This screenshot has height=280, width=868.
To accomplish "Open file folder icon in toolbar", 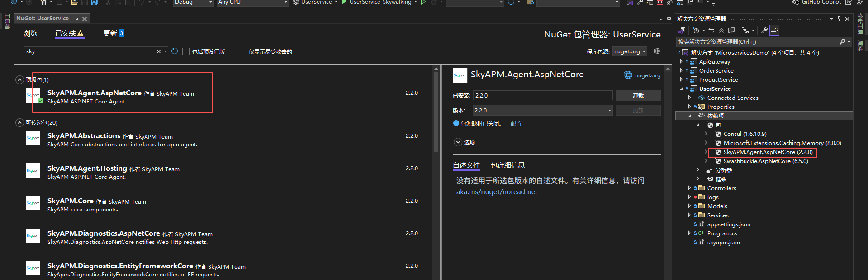I will point(74,2).
